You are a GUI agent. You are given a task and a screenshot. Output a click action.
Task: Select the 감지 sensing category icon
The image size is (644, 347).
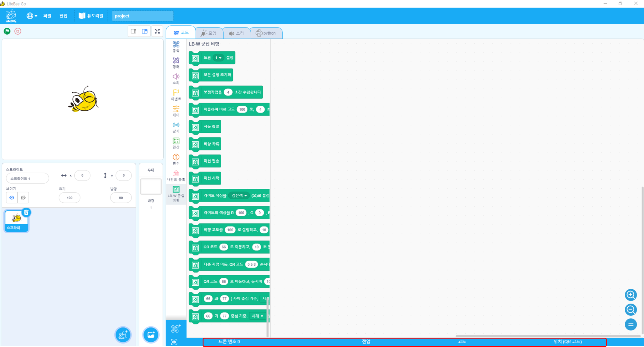coord(176,127)
